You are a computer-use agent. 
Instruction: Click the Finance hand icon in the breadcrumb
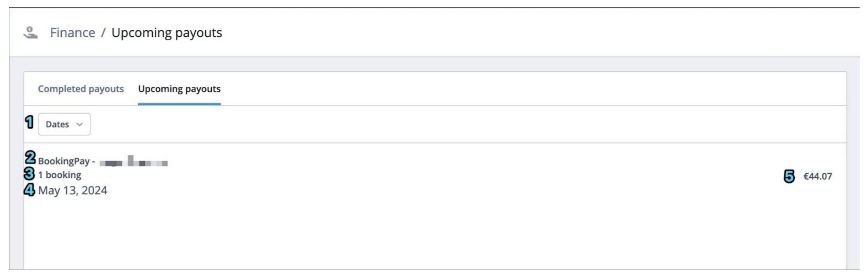click(x=30, y=32)
